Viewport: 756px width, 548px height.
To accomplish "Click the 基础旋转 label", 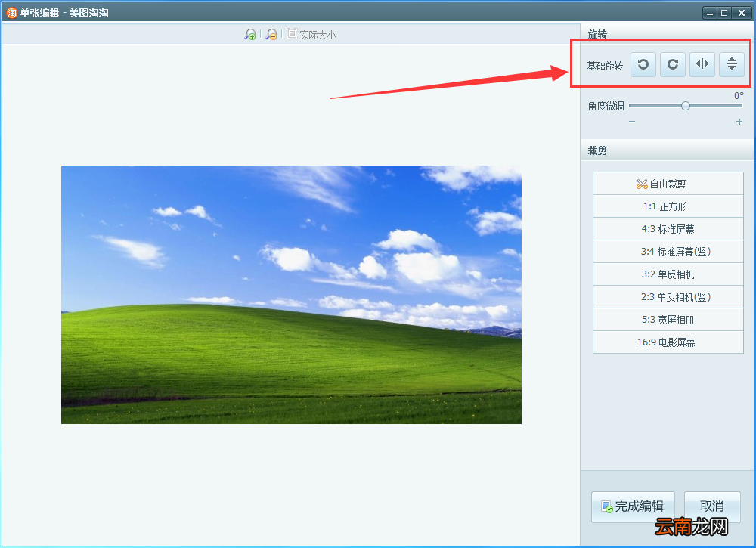I will point(605,66).
